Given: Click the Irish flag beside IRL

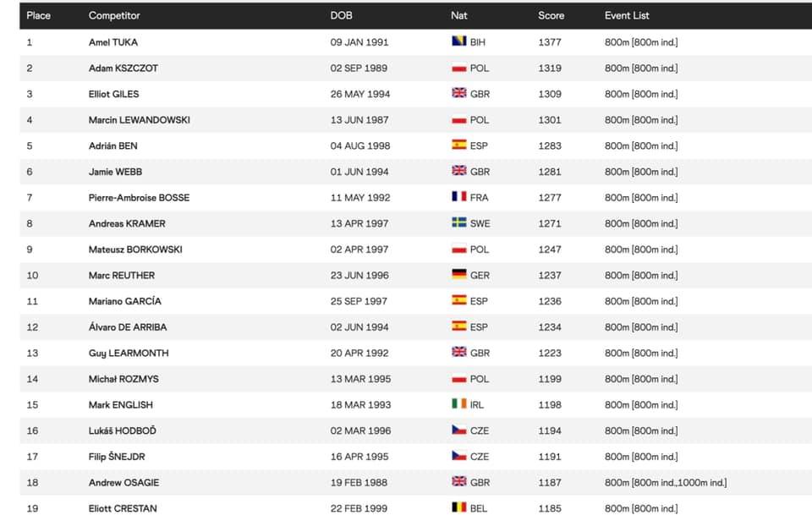Looking at the screenshot, I should pos(458,403).
